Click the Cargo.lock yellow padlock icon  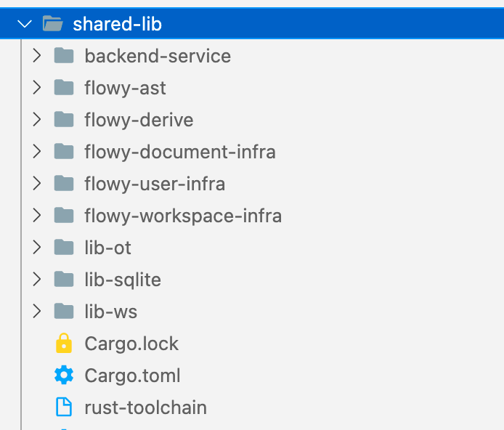click(64, 344)
